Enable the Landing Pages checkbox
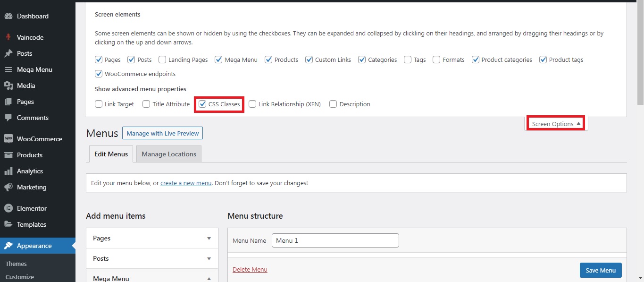 [162, 60]
